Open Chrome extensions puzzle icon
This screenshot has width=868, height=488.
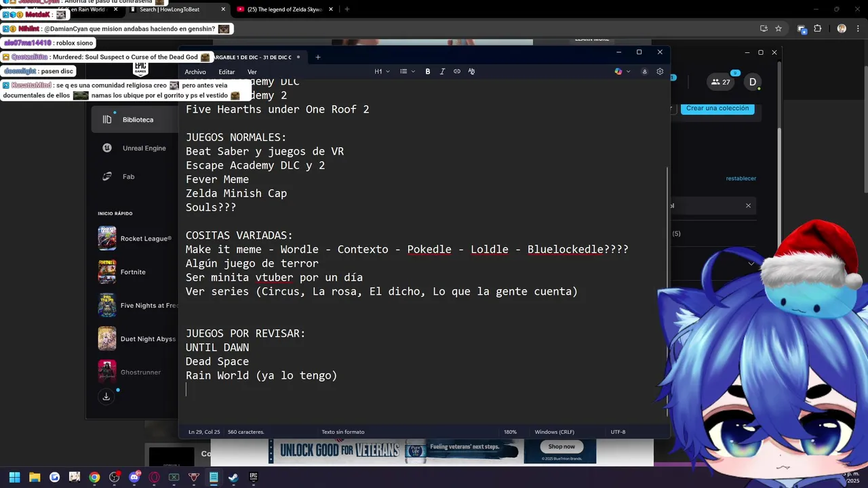pos(818,28)
